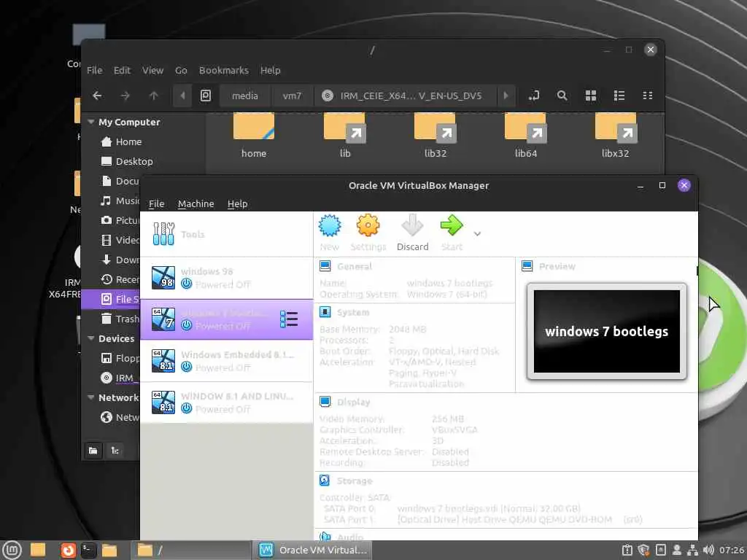
Task: Collapse My Computer sidebar section
Action: pos(91,122)
